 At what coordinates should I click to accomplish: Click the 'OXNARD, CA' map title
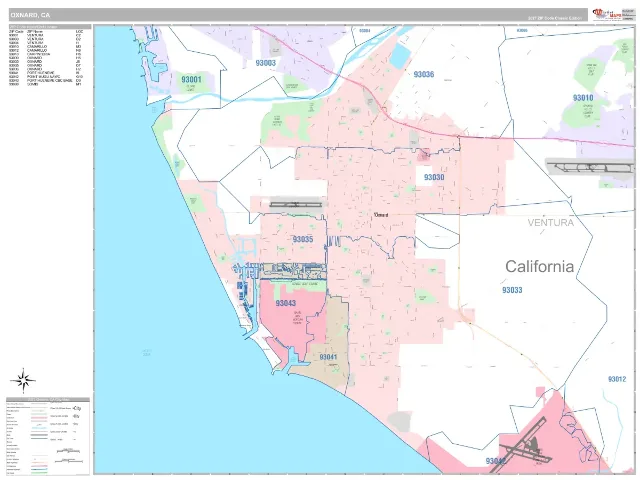[x=30, y=15]
